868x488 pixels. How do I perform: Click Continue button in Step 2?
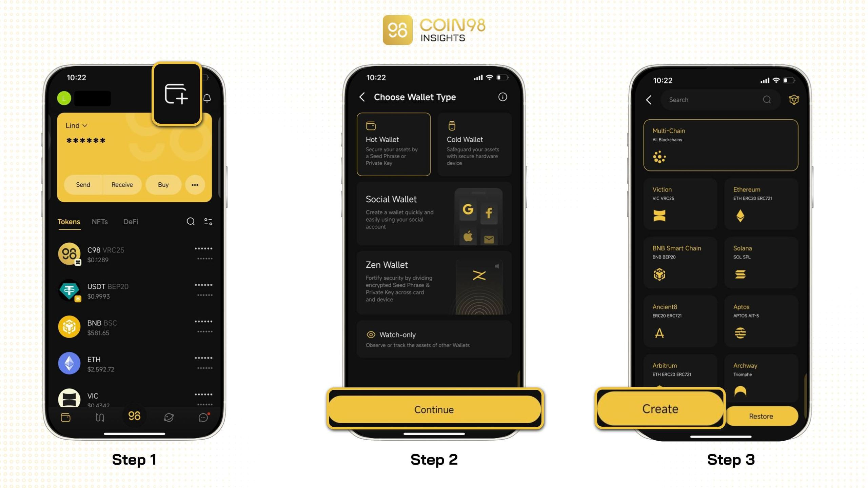tap(433, 409)
